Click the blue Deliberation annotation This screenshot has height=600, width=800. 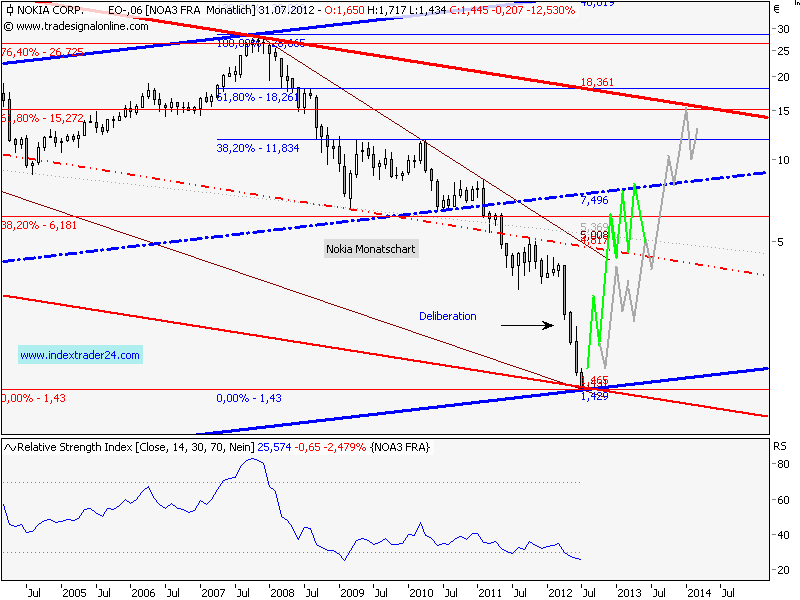coord(447,316)
